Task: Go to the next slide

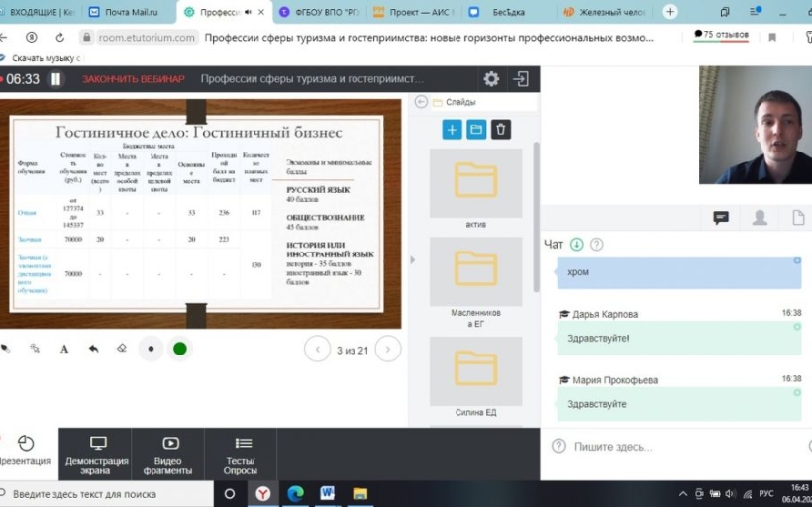Action: point(388,349)
